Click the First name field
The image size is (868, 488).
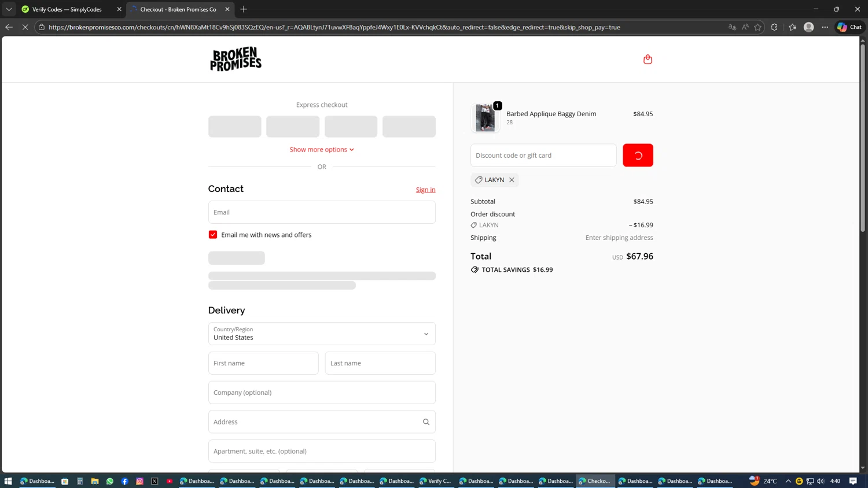click(263, 363)
